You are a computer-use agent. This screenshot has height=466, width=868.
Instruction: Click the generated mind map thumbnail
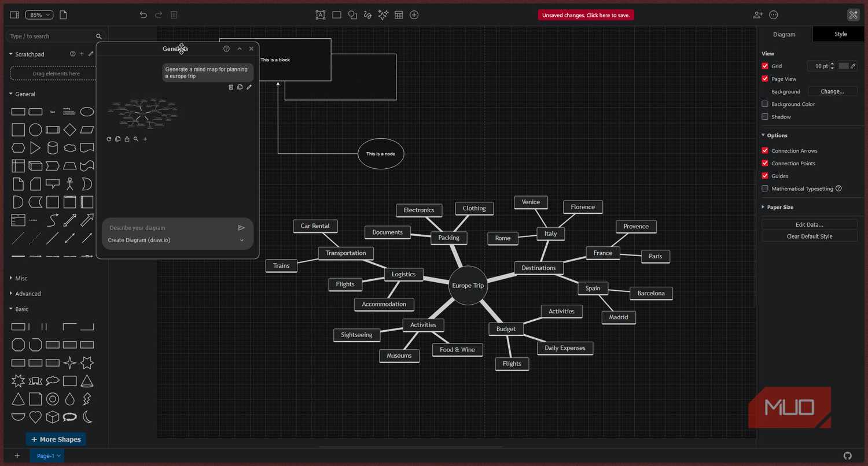click(x=142, y=113)
